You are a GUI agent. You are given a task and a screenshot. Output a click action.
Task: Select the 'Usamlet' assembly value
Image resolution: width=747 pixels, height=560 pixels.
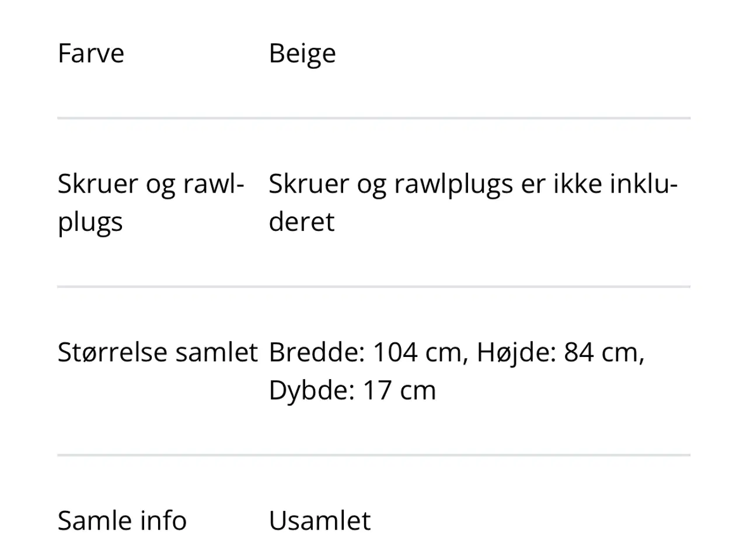click(x=319, y=520)
